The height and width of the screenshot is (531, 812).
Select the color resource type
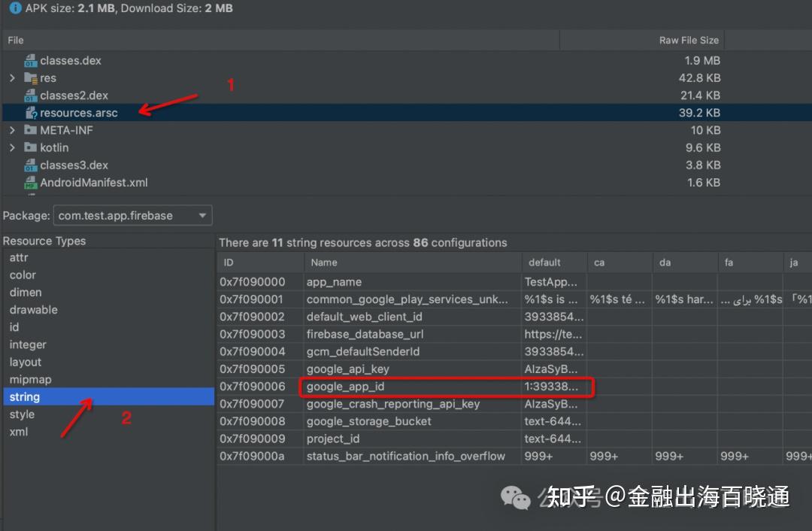coord(22,275)
